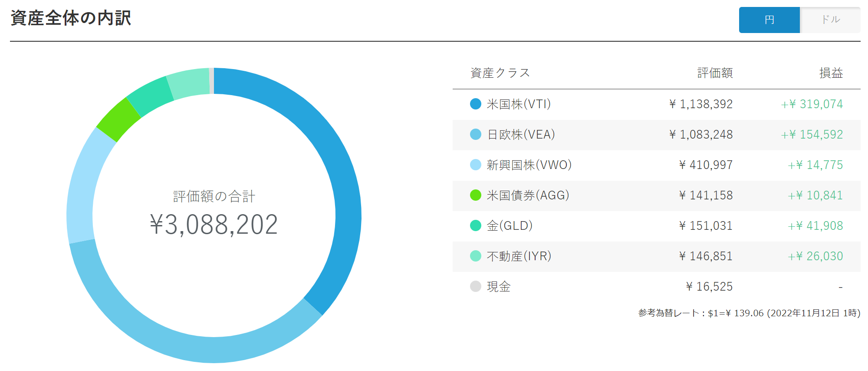
Task: Click the 新興国株(VWO) legend color dot
Action: pos(476,165)
